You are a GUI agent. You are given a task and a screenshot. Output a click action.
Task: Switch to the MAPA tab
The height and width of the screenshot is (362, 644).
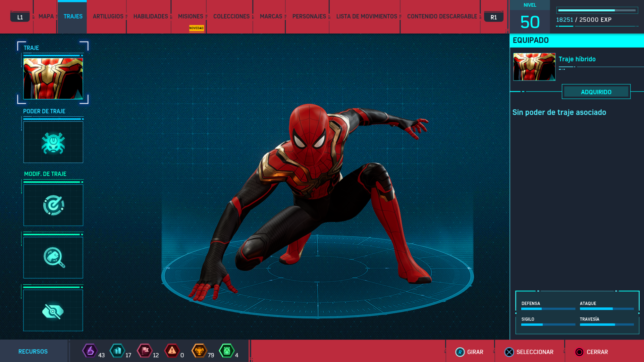pos(46,16)
